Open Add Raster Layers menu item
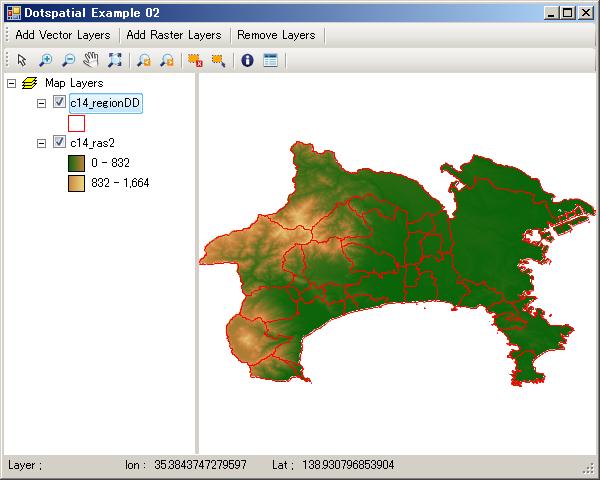 pyautogui.click(x=174, y=34)
